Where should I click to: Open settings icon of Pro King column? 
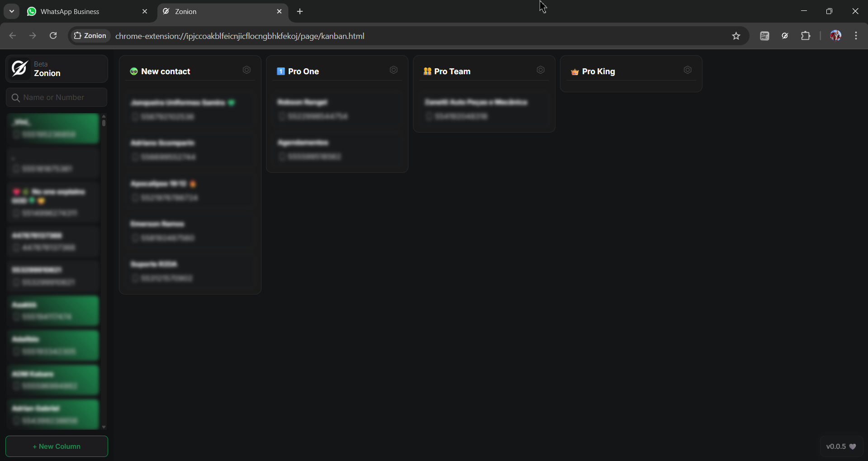pyautogui.click(x=688, y=70)
